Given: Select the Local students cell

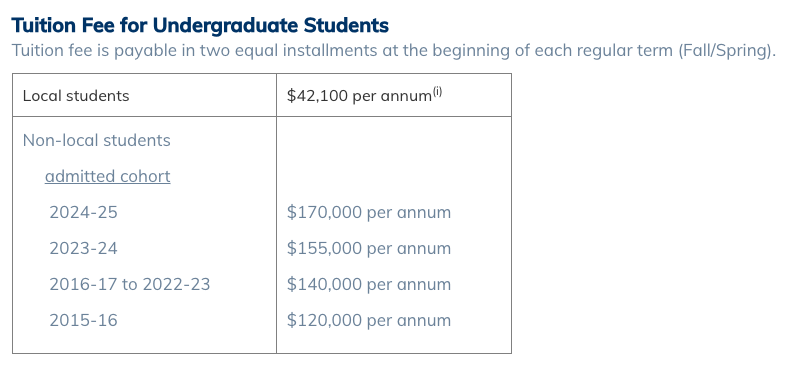Looking at the screenshot, I should point(144,95).
